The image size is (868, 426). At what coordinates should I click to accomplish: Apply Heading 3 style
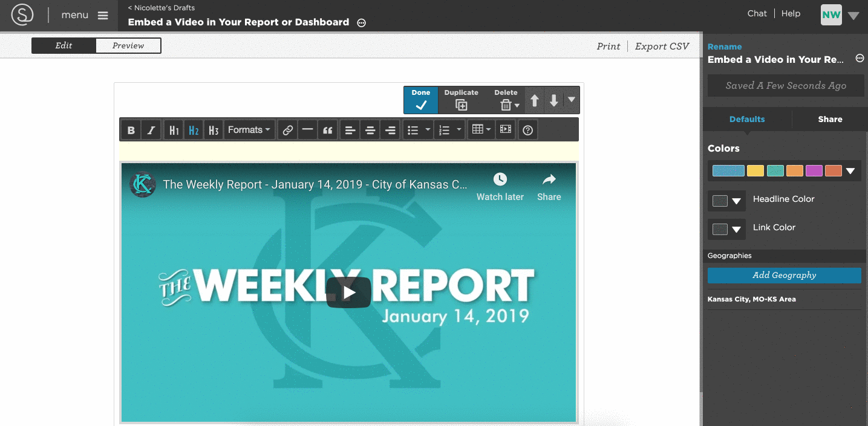click(213, 130)
